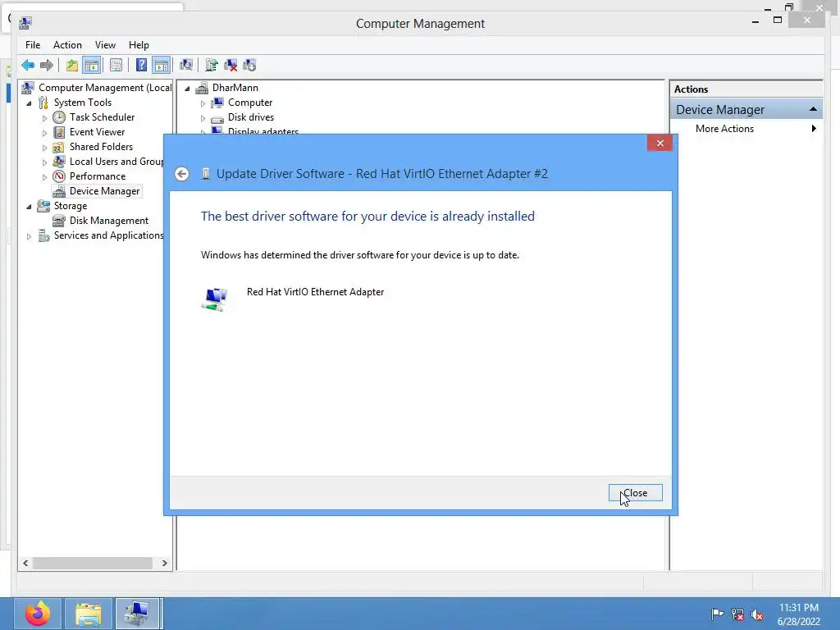
Task: Click the network status tray icon
Action: [x=737, y=614]
